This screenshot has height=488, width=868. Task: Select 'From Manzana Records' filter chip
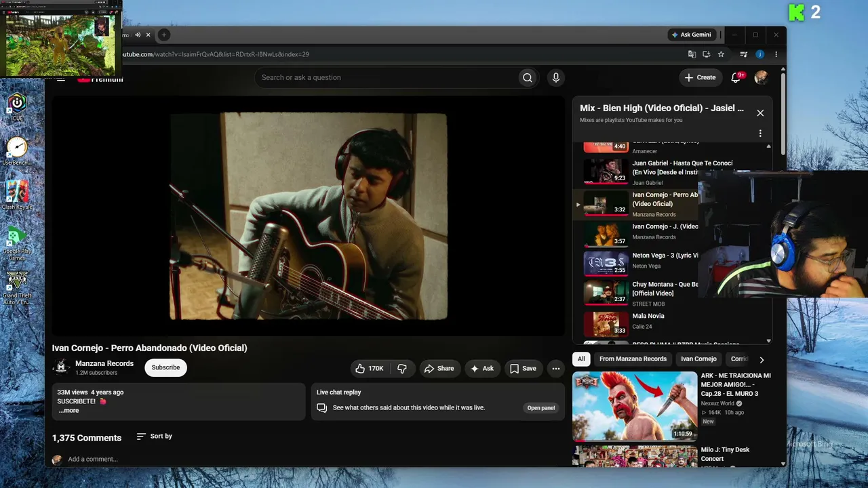(633, 359)
